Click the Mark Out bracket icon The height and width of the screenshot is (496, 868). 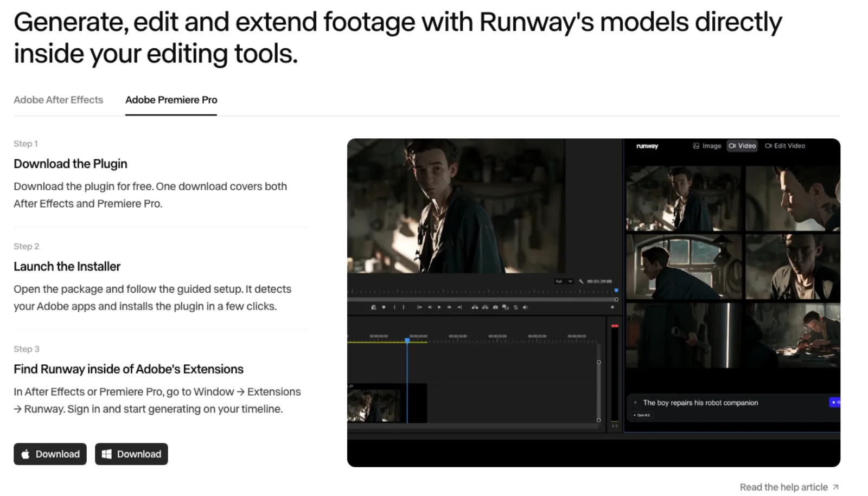click(x=404, y=307)
